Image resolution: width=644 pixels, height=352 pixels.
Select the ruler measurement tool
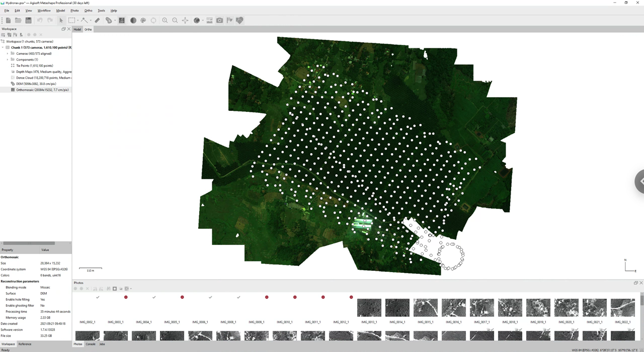[x=97, y=21]
